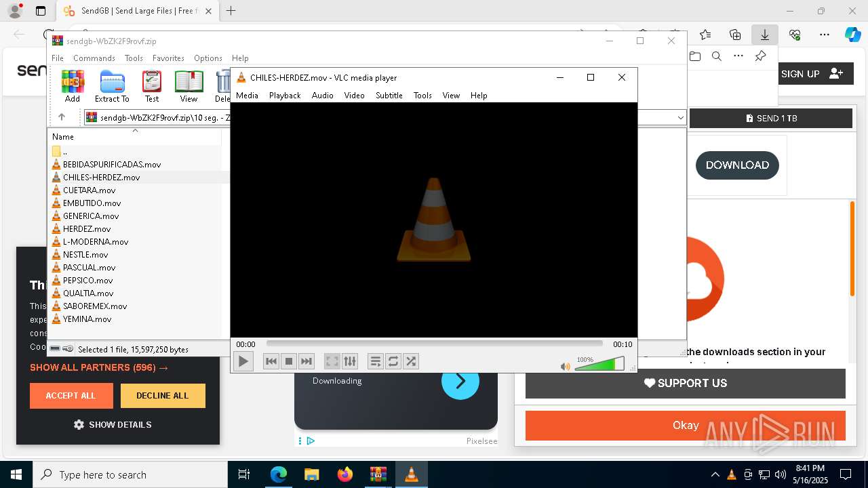Open a new Edge tab
Image resolution: width=868 pixels, height=488 pixels.
[x=231, y=11]
